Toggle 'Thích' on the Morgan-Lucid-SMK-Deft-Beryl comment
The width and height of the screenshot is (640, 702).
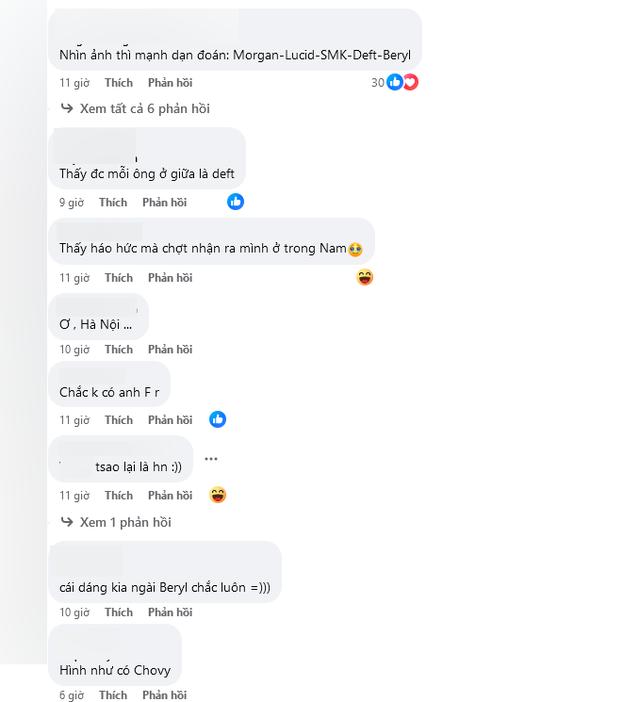tap(118, 83)
